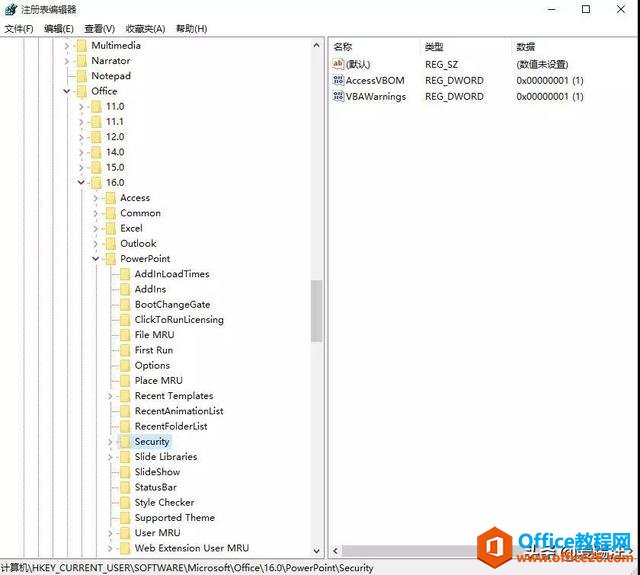Expand the 14.0 key
The image size is (640, 575).
(81, 153)
